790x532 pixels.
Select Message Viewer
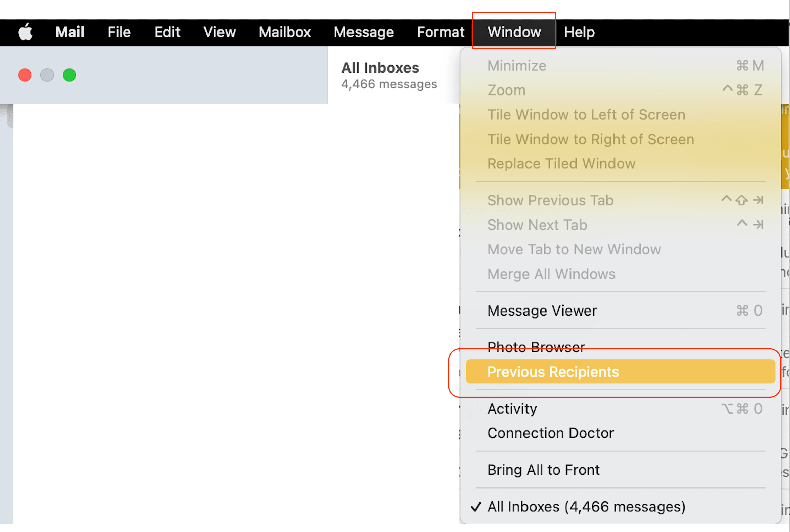[x=542, y=311]
